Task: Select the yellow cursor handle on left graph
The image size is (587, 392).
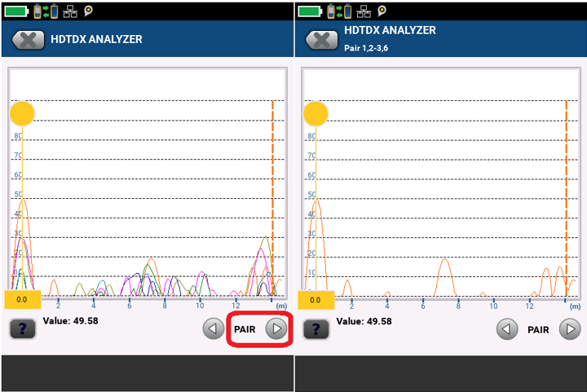Action: [x=22, y=113]
